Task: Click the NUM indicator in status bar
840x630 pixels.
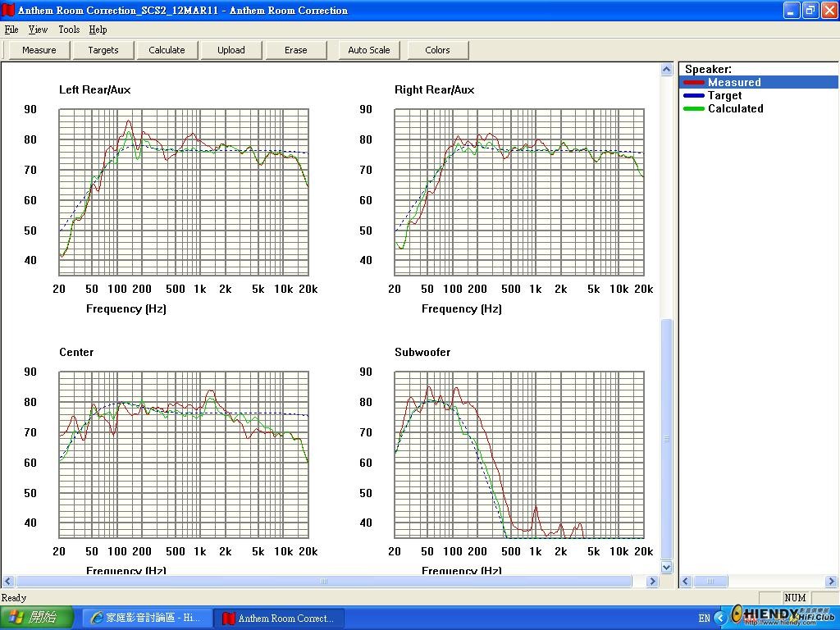Action: (x=795, y=598)
